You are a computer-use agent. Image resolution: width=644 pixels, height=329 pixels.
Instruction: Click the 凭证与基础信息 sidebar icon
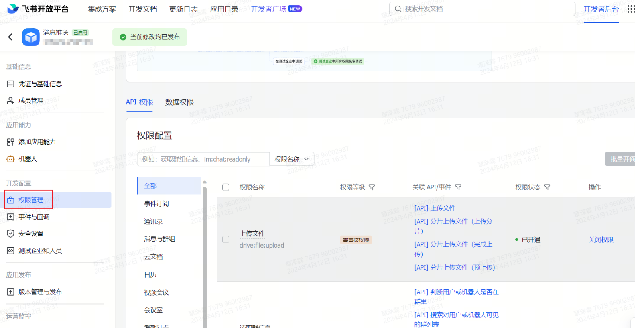pyautogui.click(x=10, y=84)
